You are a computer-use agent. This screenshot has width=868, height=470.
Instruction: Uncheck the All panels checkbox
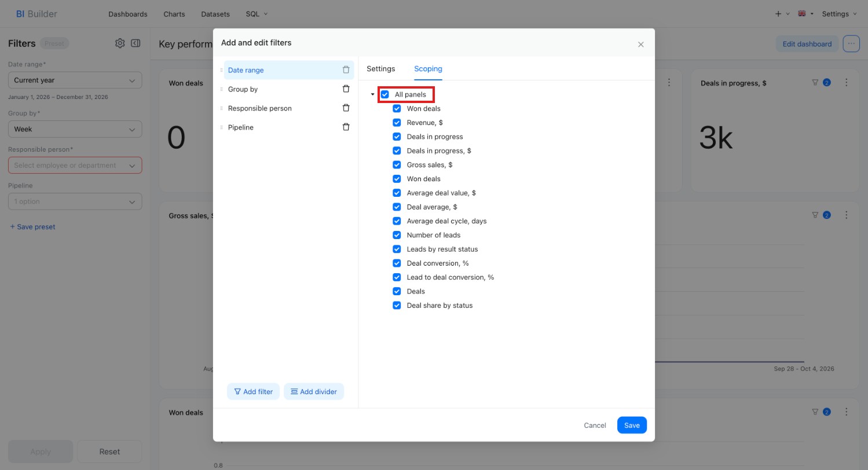(384, 94)
